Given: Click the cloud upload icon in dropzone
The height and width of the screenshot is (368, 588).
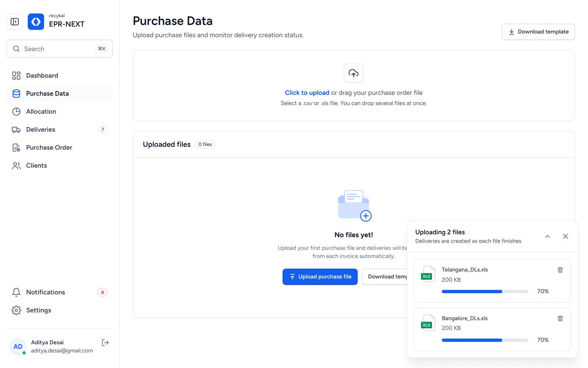Looking at the screenshot, I should [x=354, y=73].
